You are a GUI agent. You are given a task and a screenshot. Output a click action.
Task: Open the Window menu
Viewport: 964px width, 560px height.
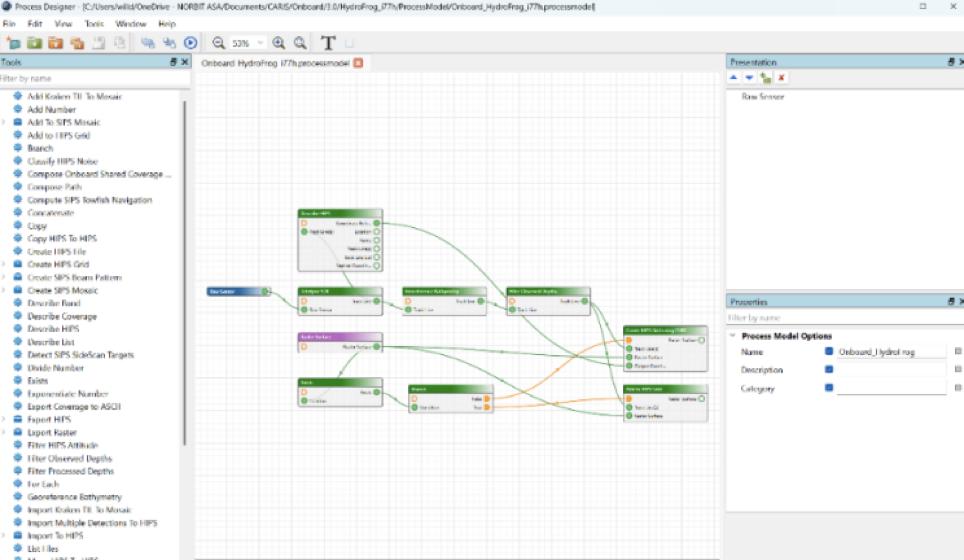[130, 23]
